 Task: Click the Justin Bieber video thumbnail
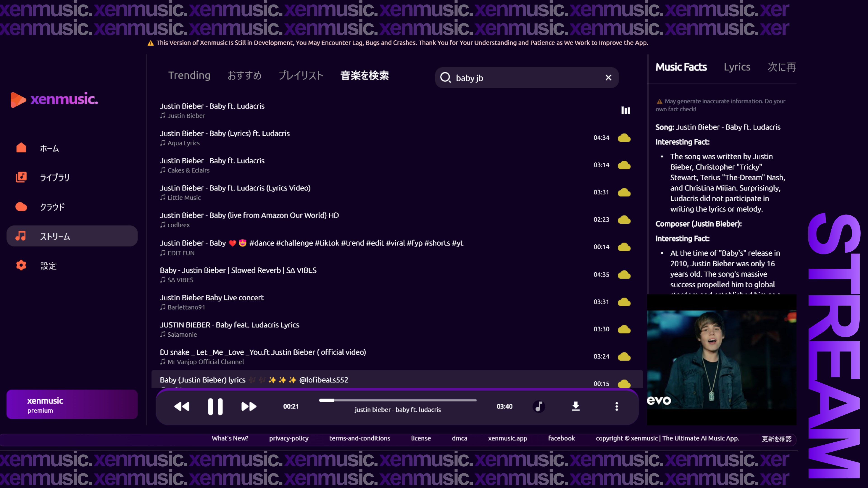click(722, 359)
